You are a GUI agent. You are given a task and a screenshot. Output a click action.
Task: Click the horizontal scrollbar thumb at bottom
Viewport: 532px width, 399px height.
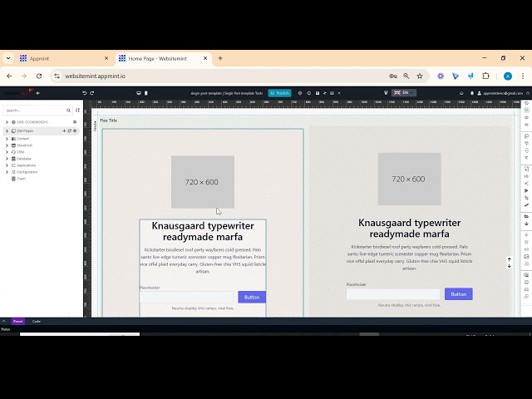[x=369, y=334]
